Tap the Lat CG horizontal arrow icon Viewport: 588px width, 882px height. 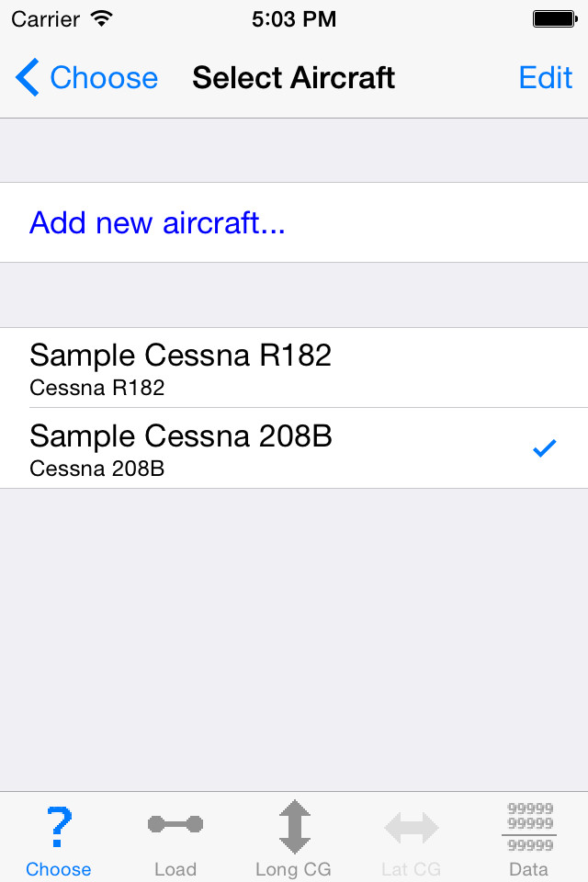coord(412,828)
